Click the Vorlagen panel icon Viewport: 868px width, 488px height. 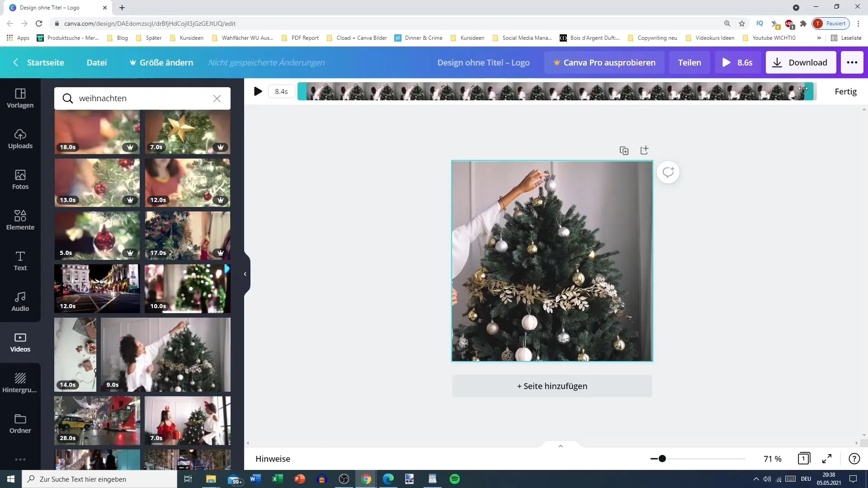20,97
